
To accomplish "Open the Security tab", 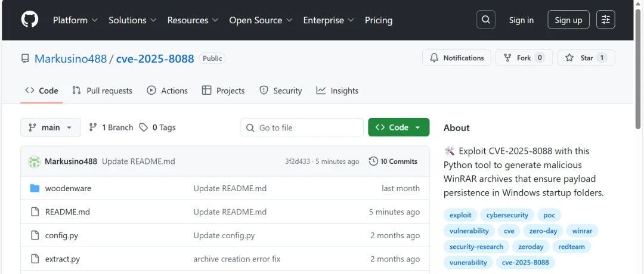I will (281, 91).
